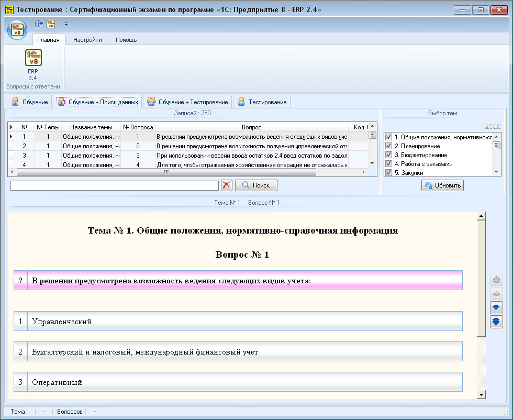The image size is (513, 420).
Task: Click answer option 1 Управленческий
Action: click(x=238, y=321)
